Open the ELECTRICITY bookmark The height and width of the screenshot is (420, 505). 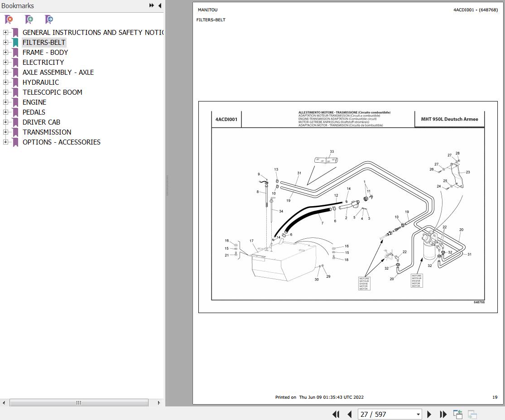pos(43,63)
